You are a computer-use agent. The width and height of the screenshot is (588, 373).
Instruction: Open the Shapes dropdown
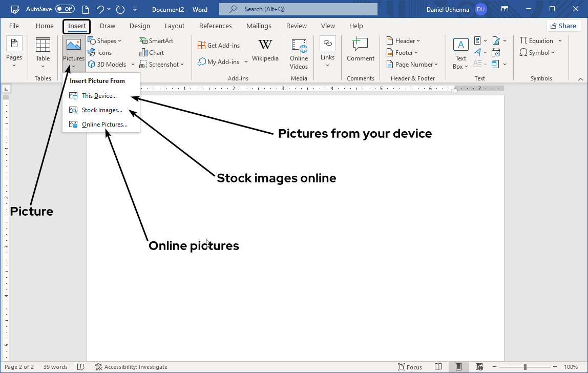coord(106,40)
